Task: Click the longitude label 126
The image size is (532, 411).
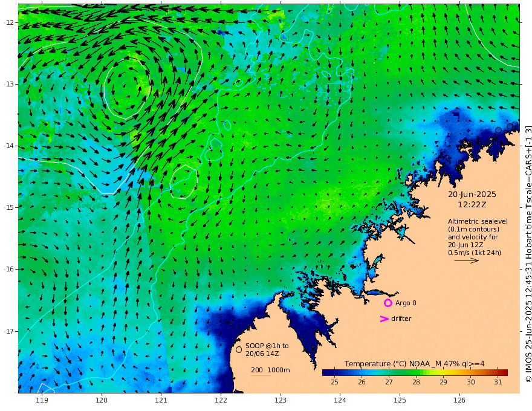Action: point(459,401)
